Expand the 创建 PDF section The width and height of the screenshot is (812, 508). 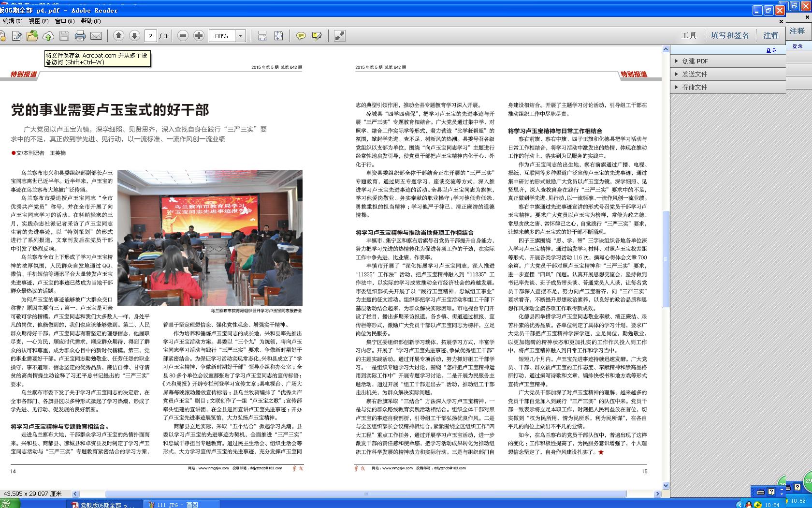695,61
